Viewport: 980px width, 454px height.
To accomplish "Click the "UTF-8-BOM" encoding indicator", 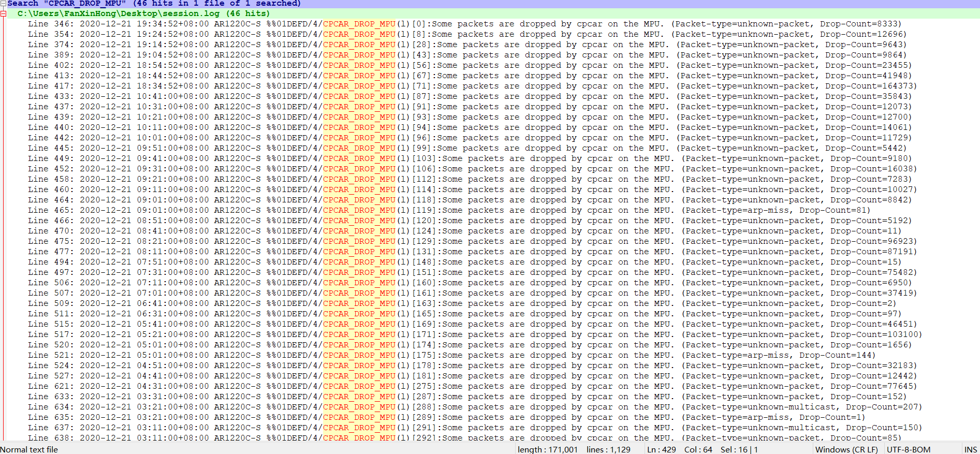I will 909,449.
